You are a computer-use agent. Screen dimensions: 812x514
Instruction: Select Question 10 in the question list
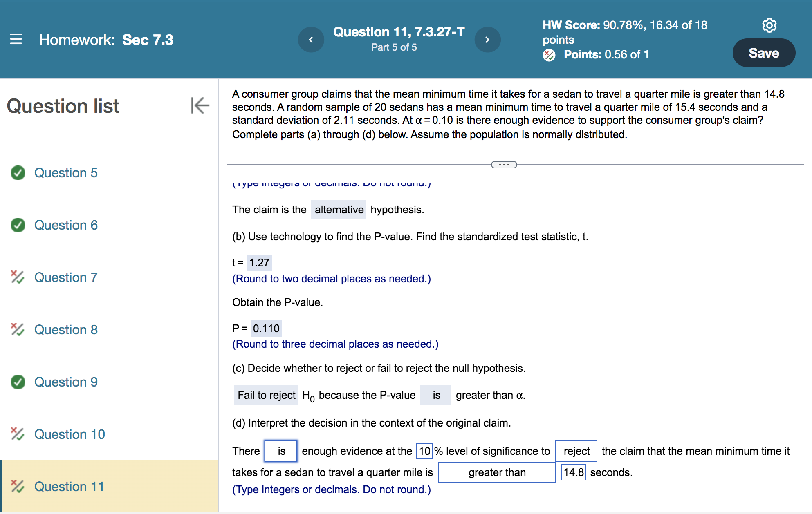pos(70,434)
